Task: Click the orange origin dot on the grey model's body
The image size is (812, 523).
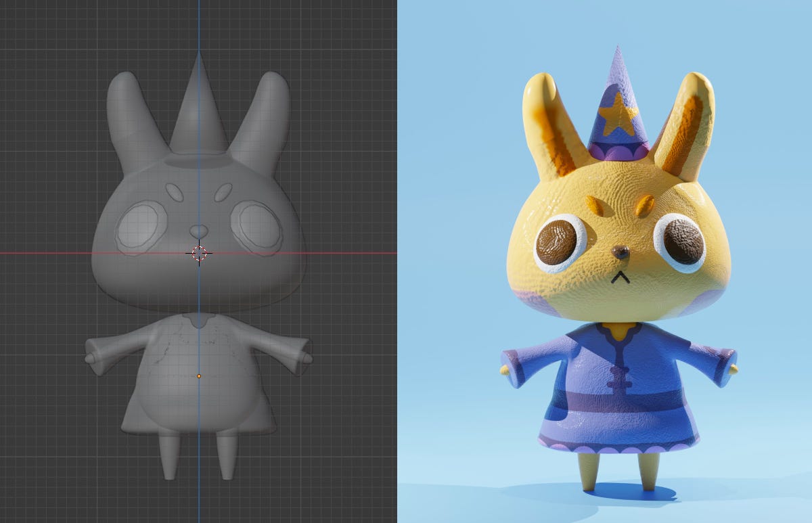Action: pyautogui.click(x=199, y=376)
